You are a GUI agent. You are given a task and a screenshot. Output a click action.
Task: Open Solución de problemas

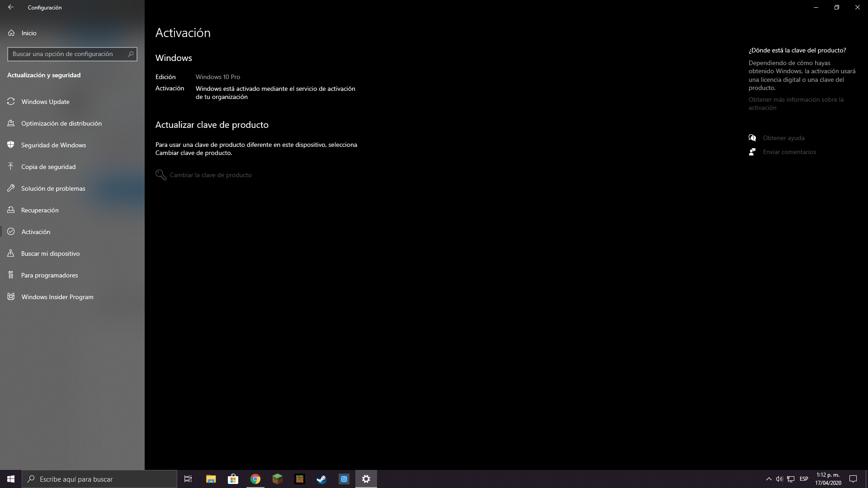point(53,188)
